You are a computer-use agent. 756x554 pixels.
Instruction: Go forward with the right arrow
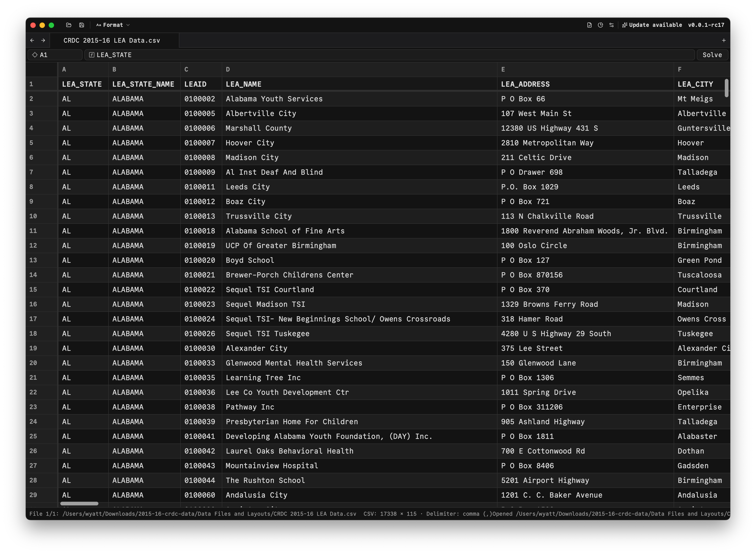pos(43,40)
